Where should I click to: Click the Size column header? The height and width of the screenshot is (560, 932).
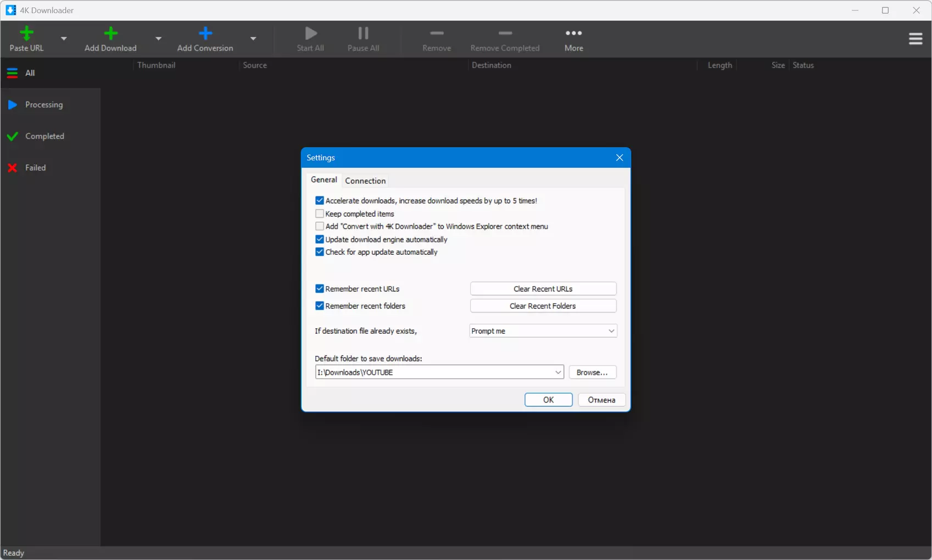pyautogui.click(x=778, y=65)
